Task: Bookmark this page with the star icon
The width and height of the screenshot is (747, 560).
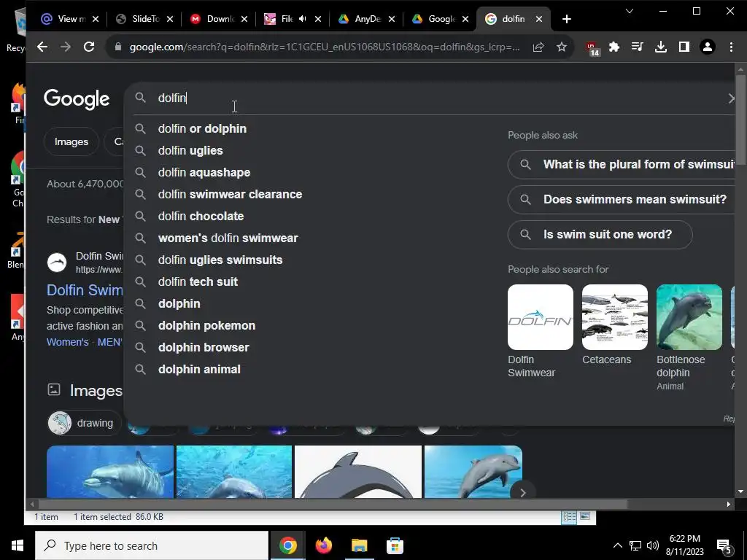Action: (x=562, y=47)
